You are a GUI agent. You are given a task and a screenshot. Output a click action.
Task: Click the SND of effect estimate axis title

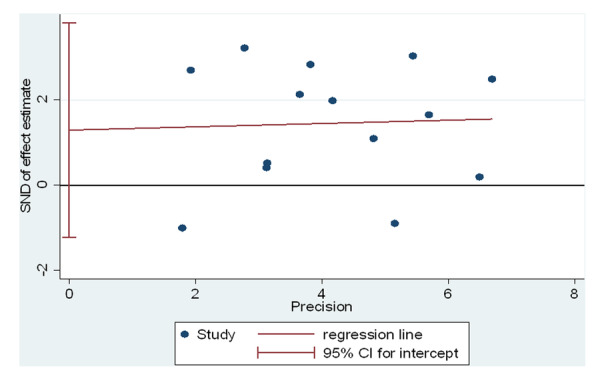[26, 146]
